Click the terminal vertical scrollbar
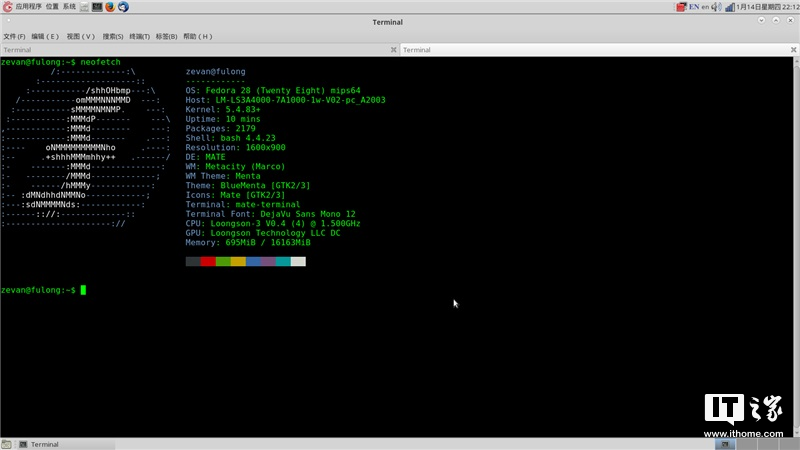This screenshot has width=800, height=450. coord(796,246)
